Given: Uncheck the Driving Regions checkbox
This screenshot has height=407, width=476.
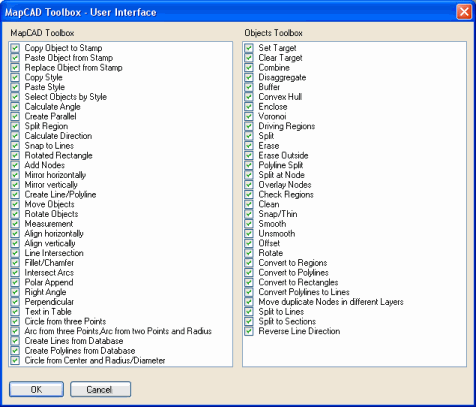Looking at the screenshot, I should coord(249,126).
